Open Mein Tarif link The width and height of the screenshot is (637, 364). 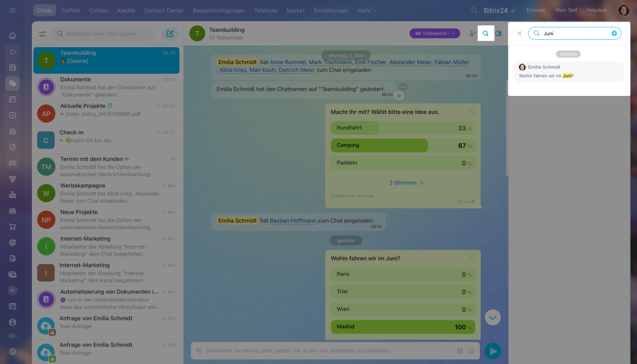coord(566,10)
